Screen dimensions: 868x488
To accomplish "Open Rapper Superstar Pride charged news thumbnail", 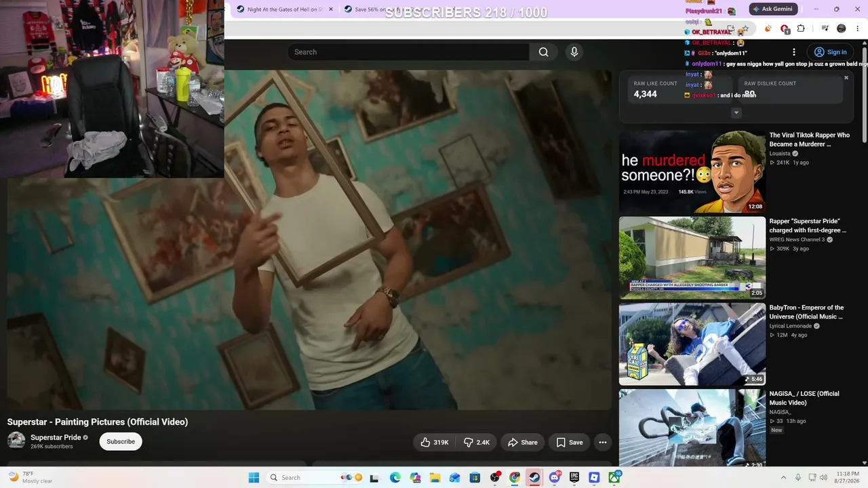I will click(692, 258).
